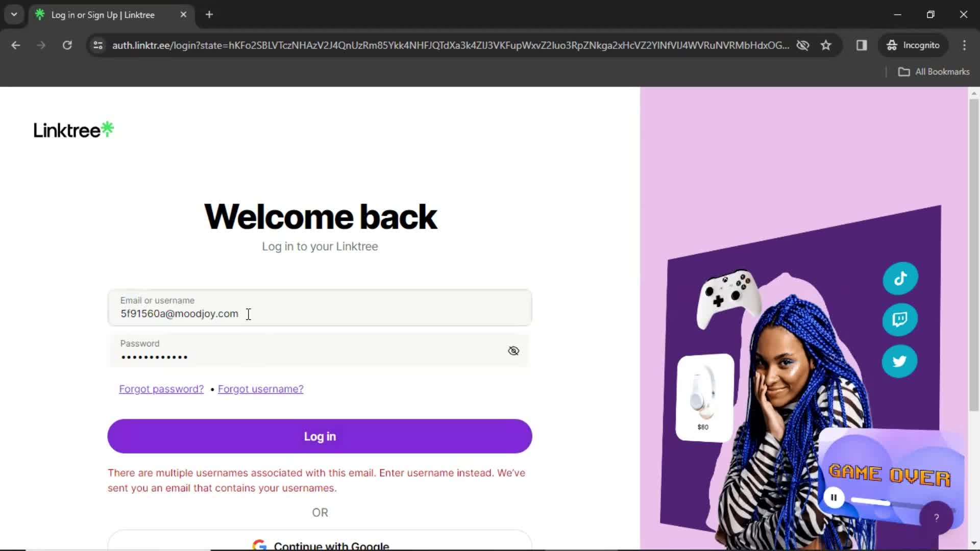Bookmark this page with the star
Viewport: 980px width, 551px height.
[826, 45]
